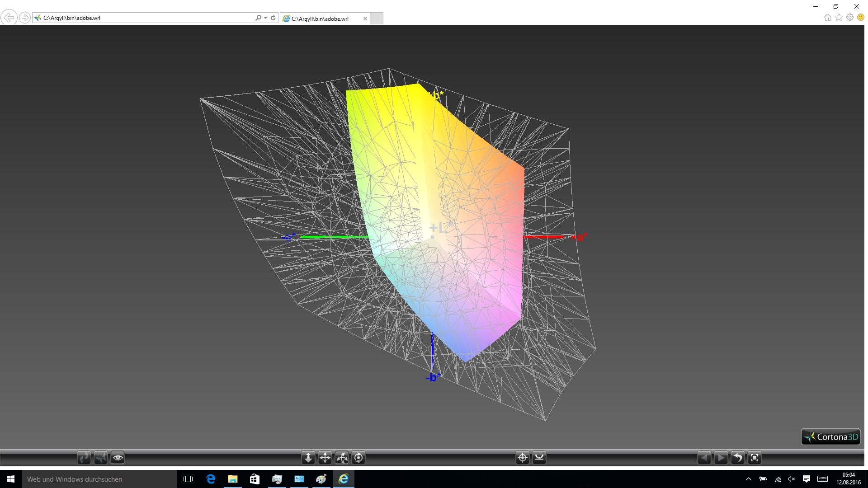868x488 pixels.
Task: Choose the Roll rotation tool
Action: click(x=359, y=458)
